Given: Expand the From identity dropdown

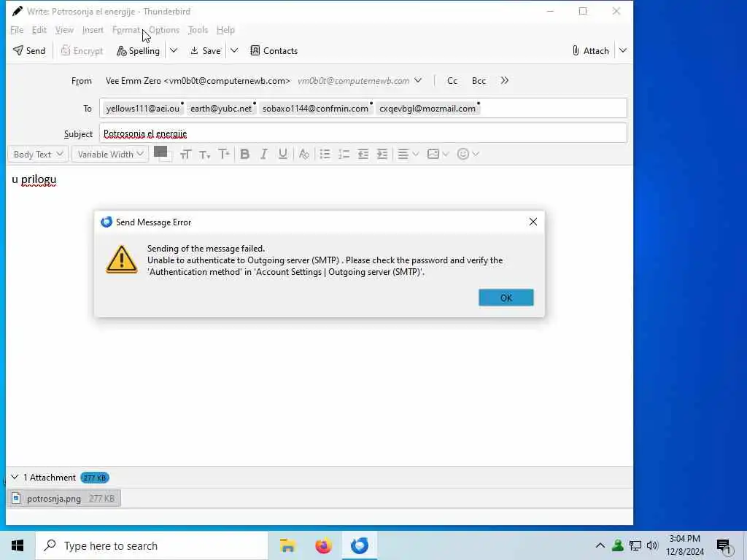Looking at the screenshot, I should click(418, 80).
